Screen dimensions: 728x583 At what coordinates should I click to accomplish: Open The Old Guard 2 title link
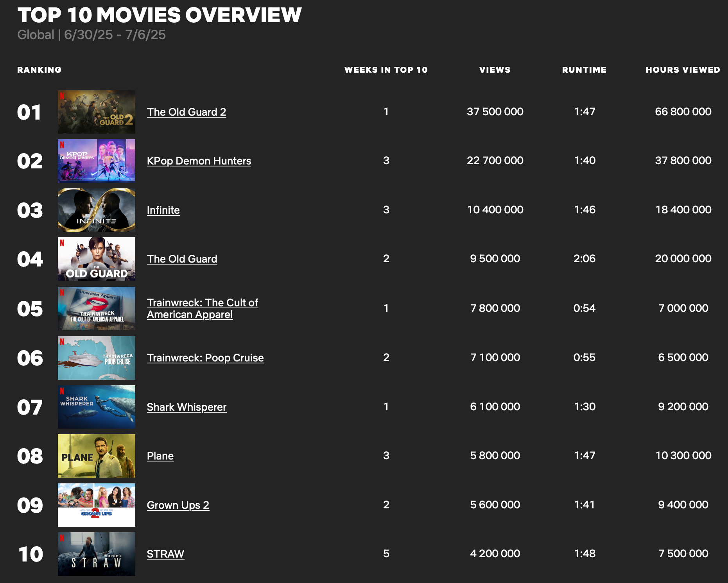tap(186, 112)
